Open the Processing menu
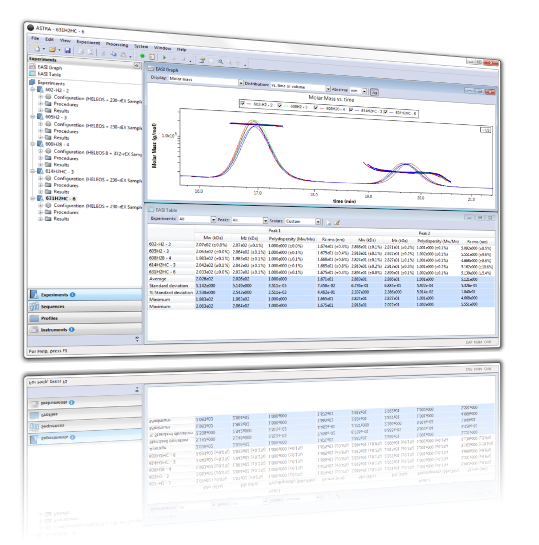Viewport: 539px width, 545px height. [117, 44]
